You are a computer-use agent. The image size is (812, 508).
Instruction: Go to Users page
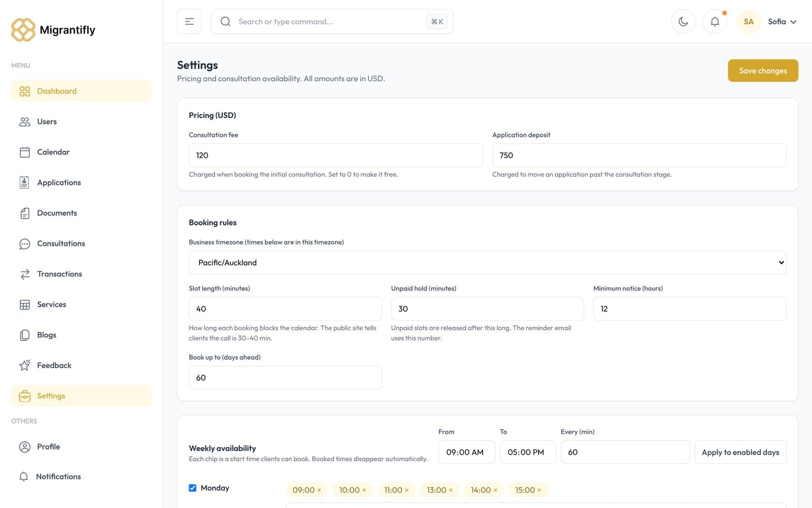click(x=81, y=121)
